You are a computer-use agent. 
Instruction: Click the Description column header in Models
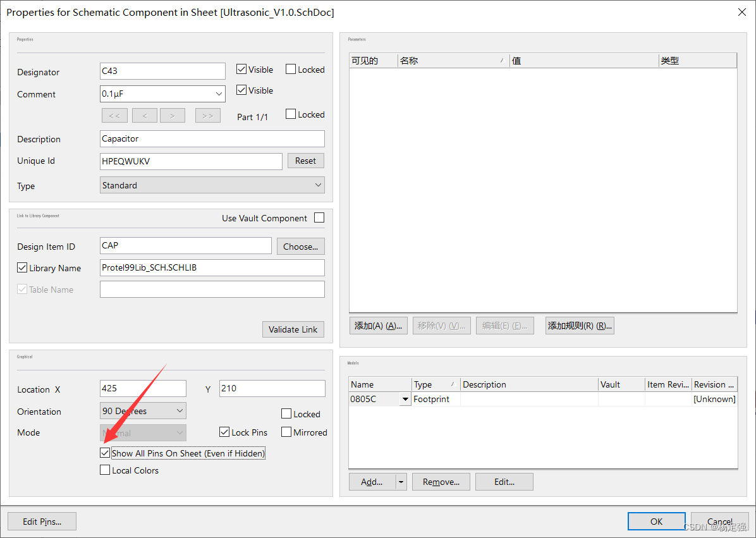click(x=528, y=384)
